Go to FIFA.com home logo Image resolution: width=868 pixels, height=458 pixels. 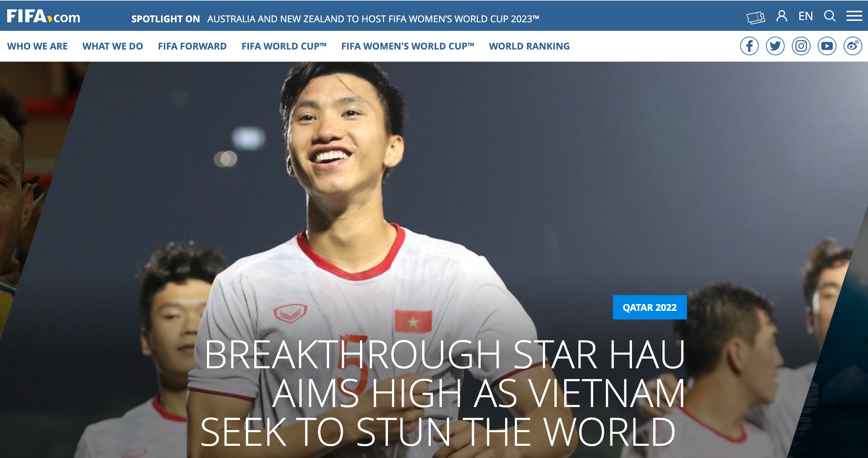coord(43,17)
